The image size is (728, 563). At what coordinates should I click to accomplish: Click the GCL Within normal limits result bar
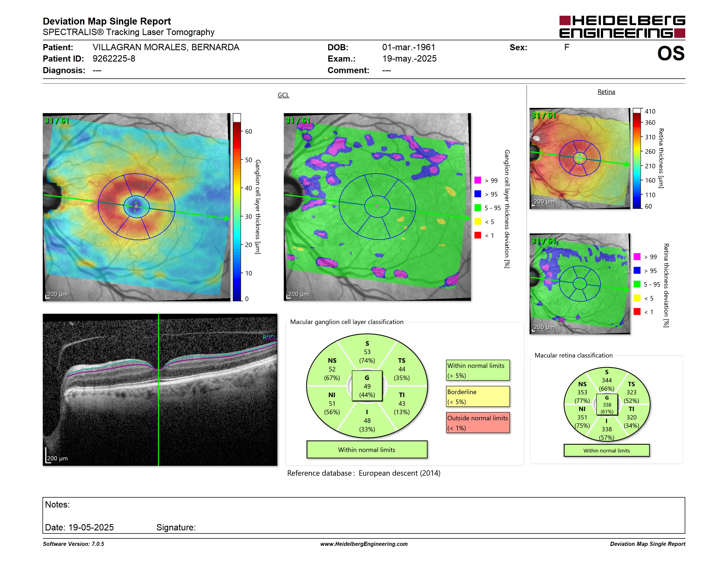(x=367, y=450)
